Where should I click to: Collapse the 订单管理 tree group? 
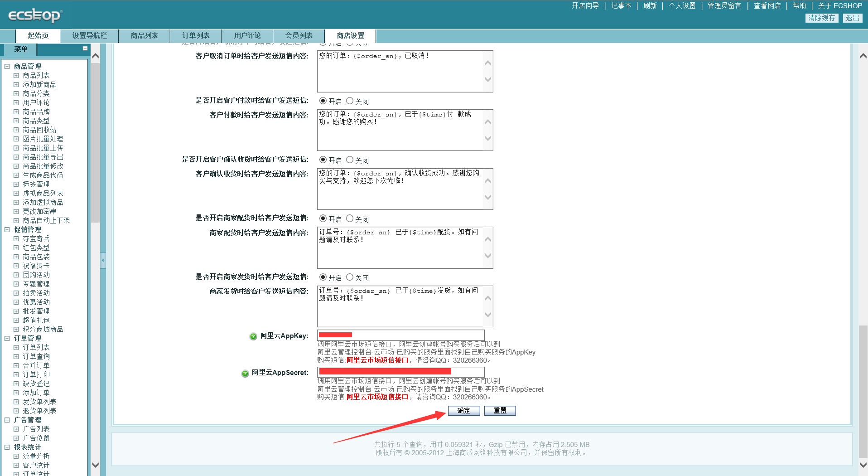(x=7, y=339)
